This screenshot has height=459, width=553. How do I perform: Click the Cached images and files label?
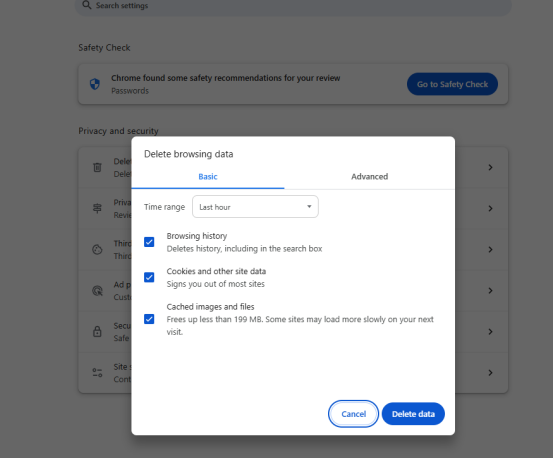point(210,307)
